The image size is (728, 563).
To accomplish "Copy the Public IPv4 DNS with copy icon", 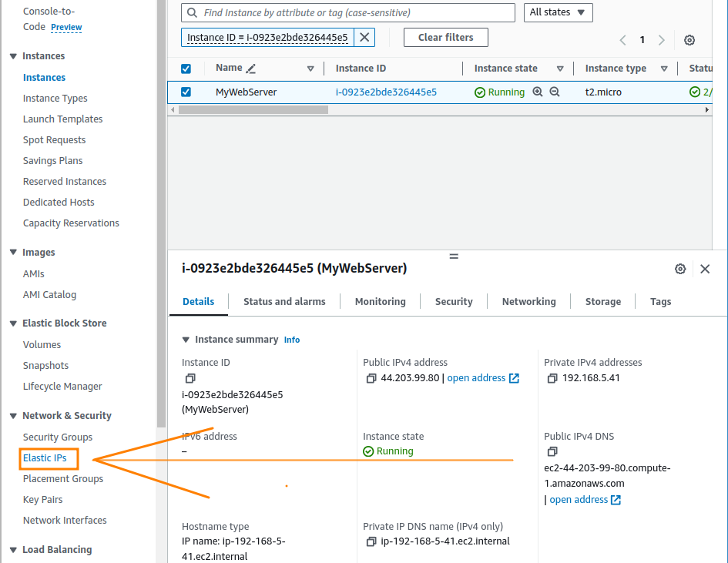I will click(x=552, y=451).
